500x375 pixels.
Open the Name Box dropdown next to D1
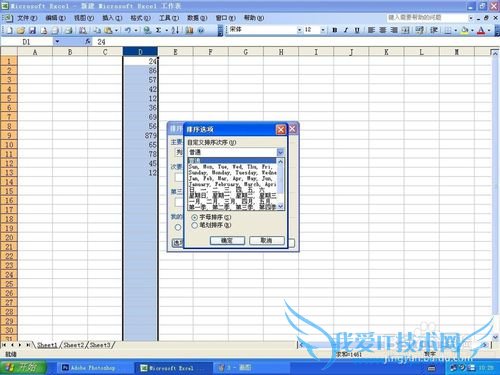tap(57, 42)
